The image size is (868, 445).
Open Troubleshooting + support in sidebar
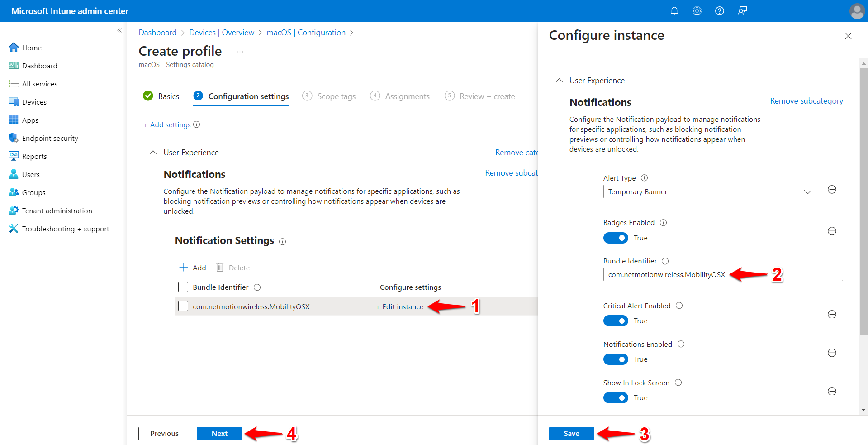coord(66,229)
